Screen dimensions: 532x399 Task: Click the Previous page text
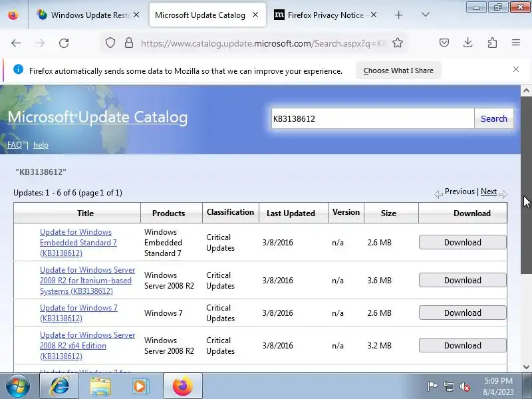click(460, 192)
